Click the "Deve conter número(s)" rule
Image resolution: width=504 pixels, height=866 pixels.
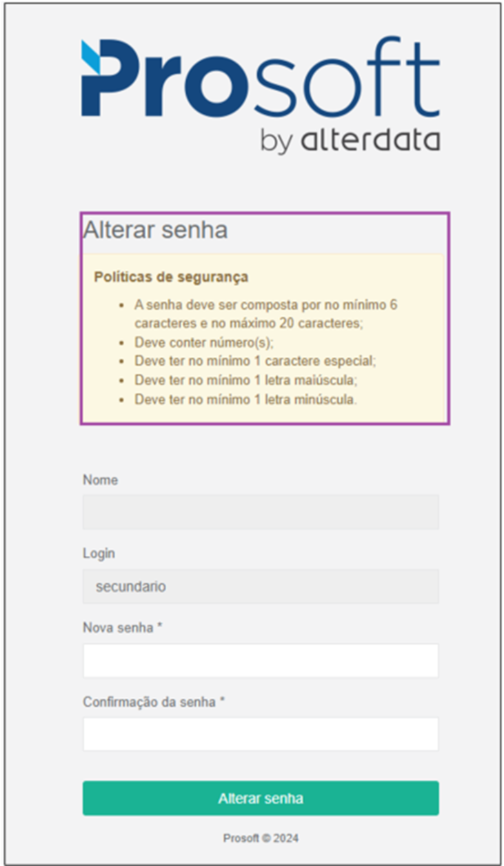[x=204, y=342]
